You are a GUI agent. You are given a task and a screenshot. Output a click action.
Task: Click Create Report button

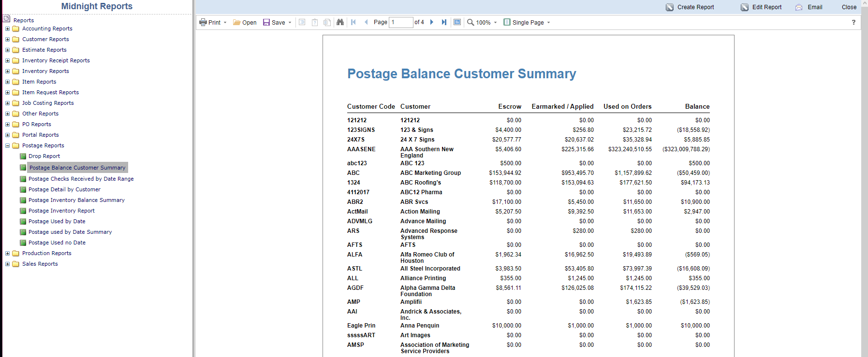pyautogui.click(x=690, y=7)
